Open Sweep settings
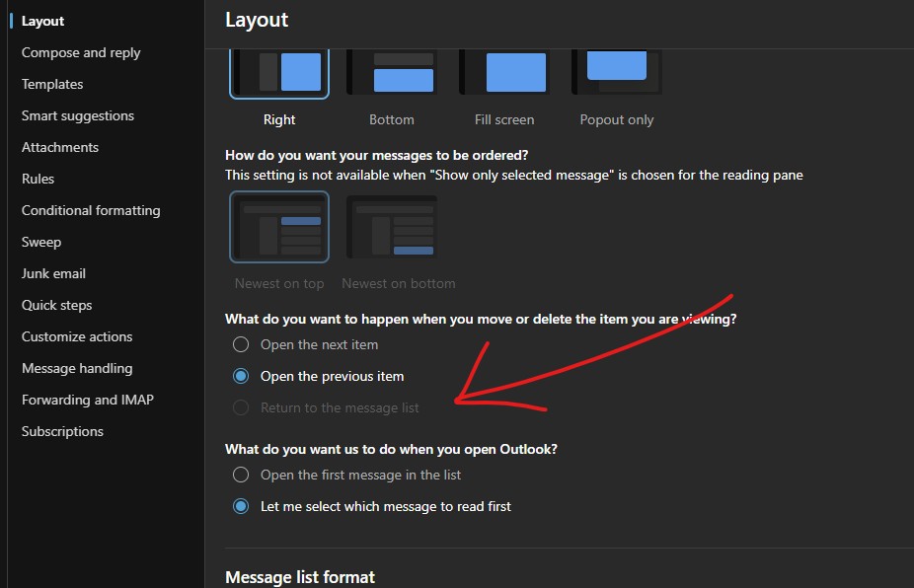Screen dimensions: 914x588 [41, 242]
